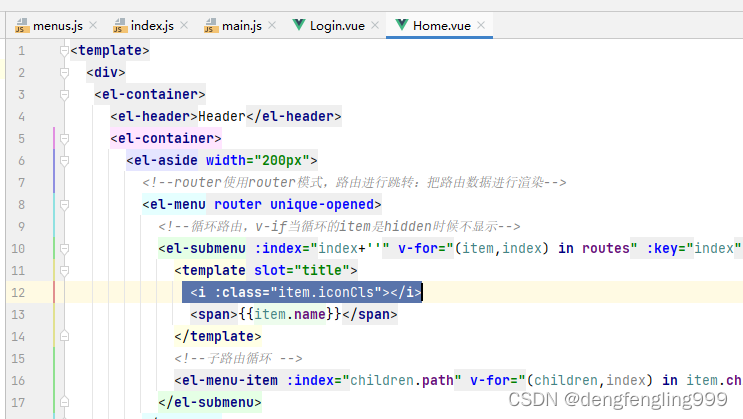Click the router attribute of el-menu
The width and height of the screenshot is (743, 419).
(x=237, y=205)
